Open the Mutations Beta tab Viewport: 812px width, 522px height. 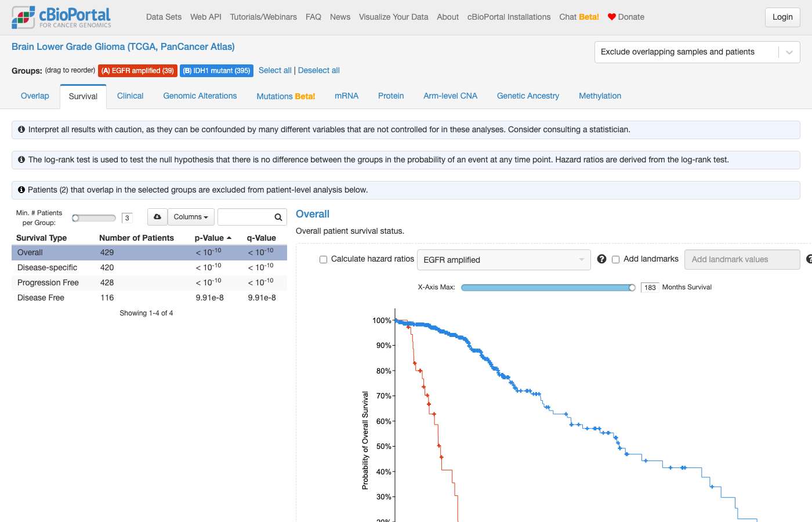click(286, 96)
